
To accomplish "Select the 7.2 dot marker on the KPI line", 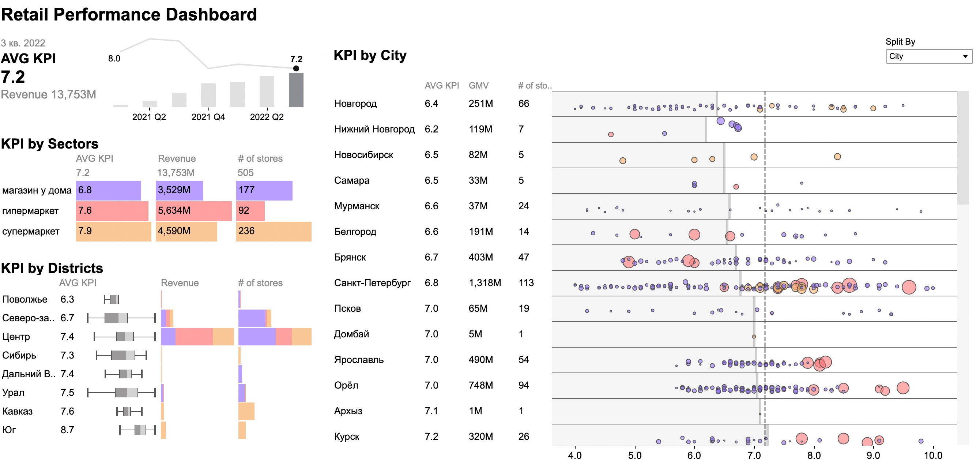I will pyautogui.click(x=296, y=68).
